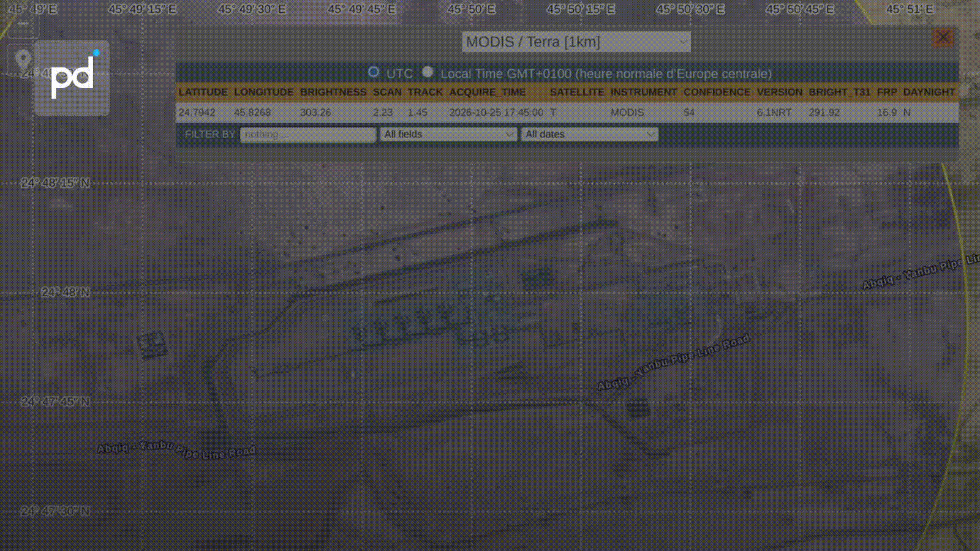Click the daynight cell N

point(907,113)
